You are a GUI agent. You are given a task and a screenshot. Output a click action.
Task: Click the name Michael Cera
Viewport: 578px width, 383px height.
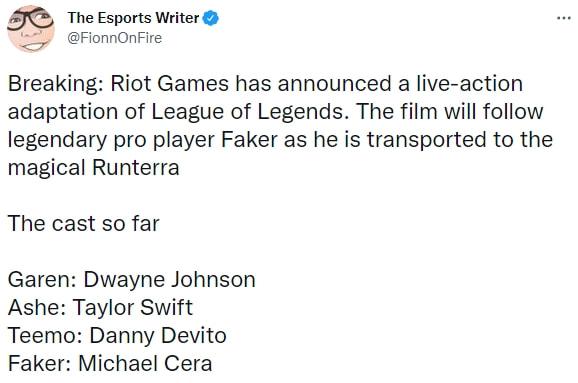pyautogui.click(x=145, y=364)
